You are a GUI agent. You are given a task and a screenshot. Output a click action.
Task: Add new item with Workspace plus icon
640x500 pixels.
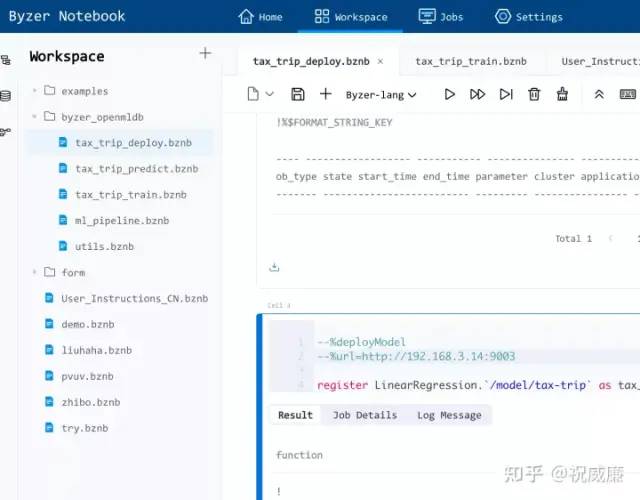coord(205,53)
